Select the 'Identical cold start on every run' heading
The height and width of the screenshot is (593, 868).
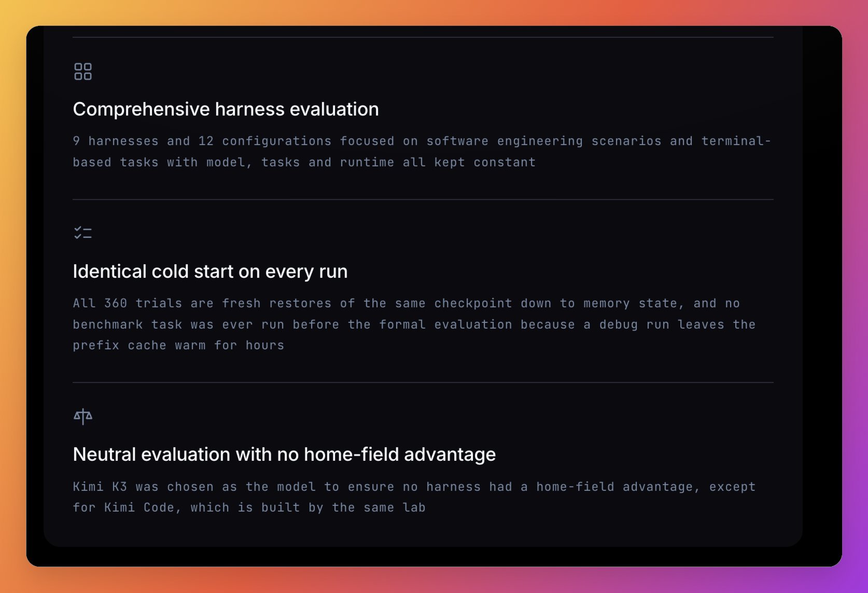click(210, 272)
